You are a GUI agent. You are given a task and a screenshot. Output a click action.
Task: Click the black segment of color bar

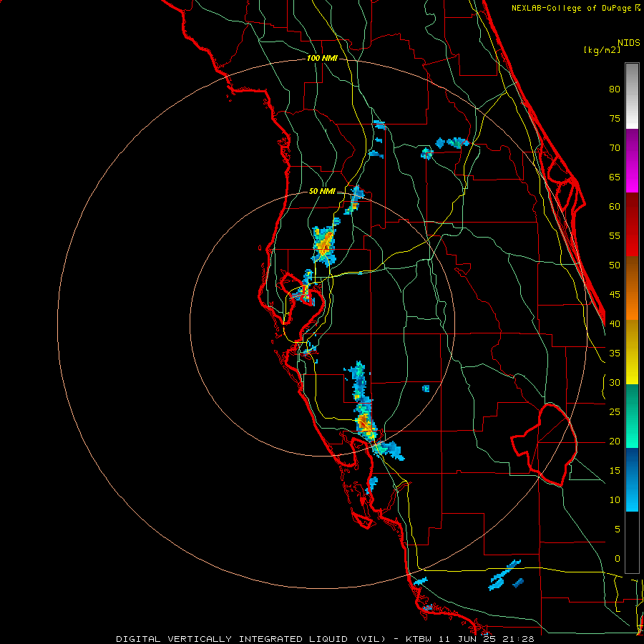point(632,542)
